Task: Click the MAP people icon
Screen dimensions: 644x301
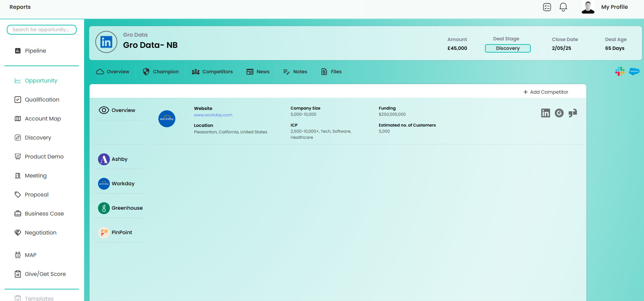Action: [18, 255]
